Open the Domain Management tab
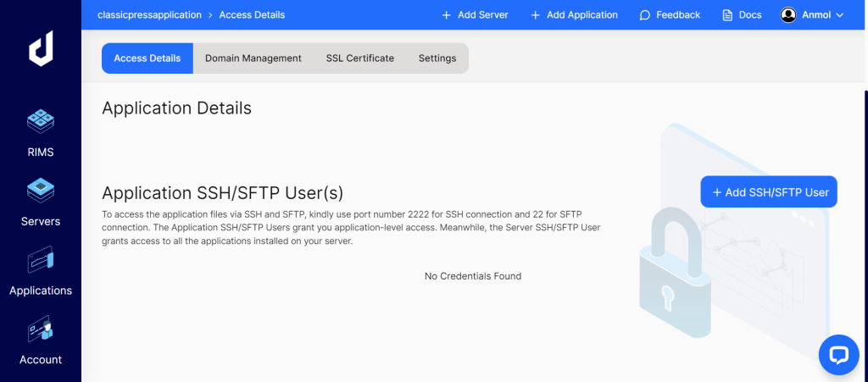The width and height of the screenshot is (868, 382). click(253, 58)
